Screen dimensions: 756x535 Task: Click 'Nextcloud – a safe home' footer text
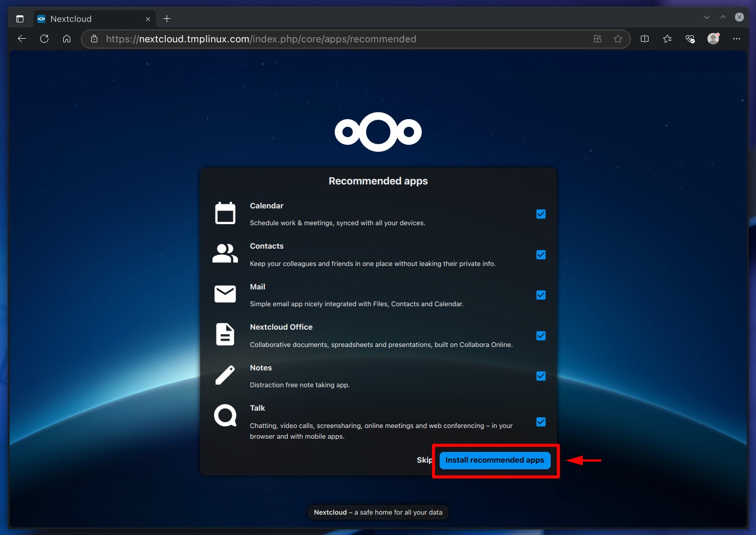click(x=378, y=513)
